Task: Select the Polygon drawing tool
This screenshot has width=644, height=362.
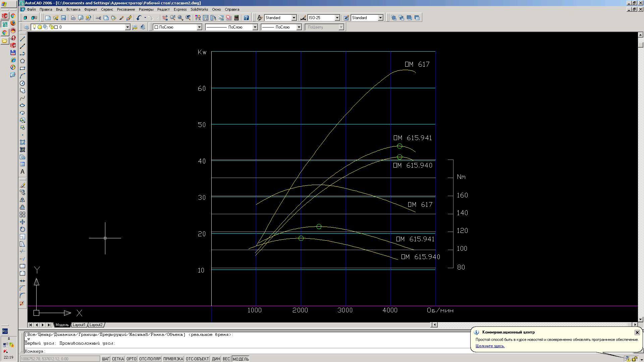Action: click(22, 61)
